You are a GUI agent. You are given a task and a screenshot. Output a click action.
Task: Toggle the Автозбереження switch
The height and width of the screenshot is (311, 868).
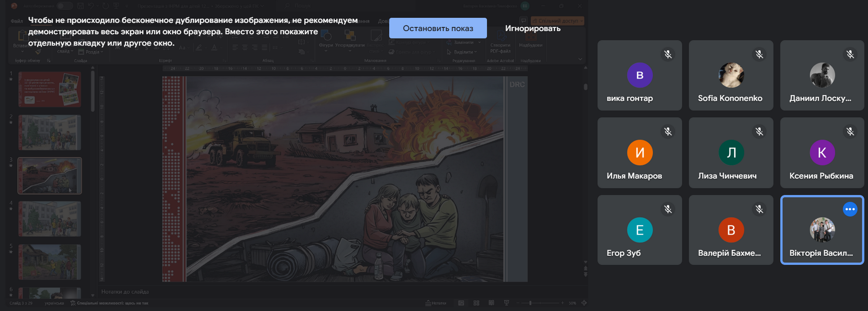point(65,6)
